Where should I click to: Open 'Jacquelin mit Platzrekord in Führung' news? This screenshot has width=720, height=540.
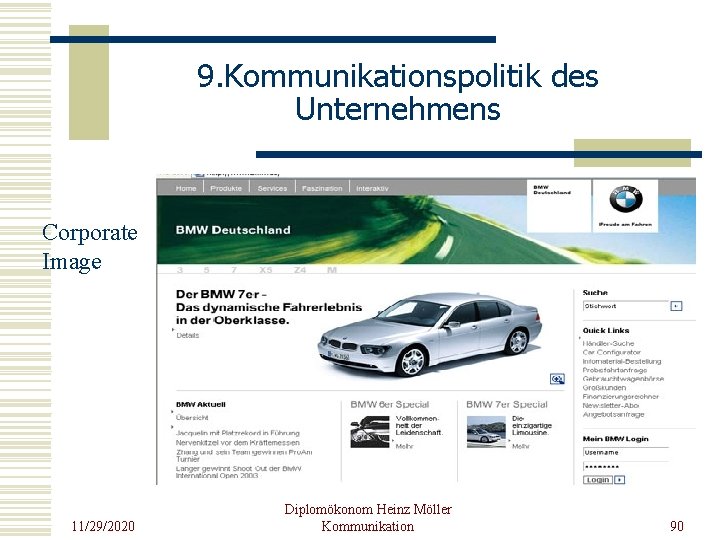[x=237, y=433]
